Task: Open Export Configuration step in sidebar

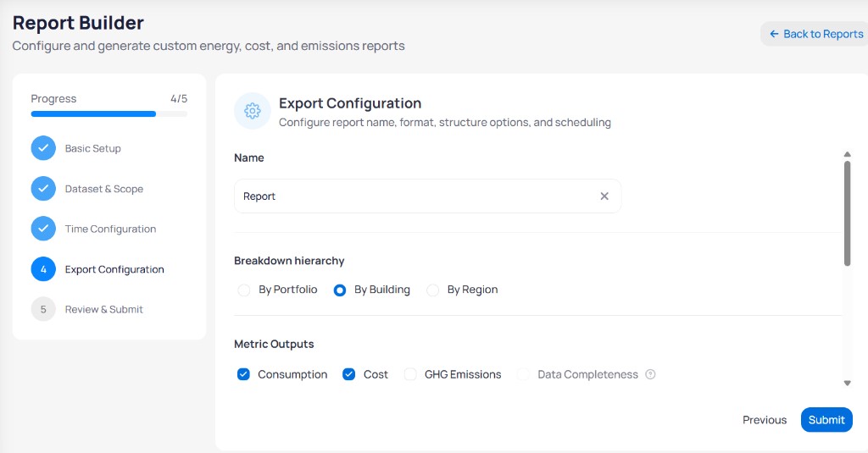Action: pyautogui.click(x=114, y=269)
